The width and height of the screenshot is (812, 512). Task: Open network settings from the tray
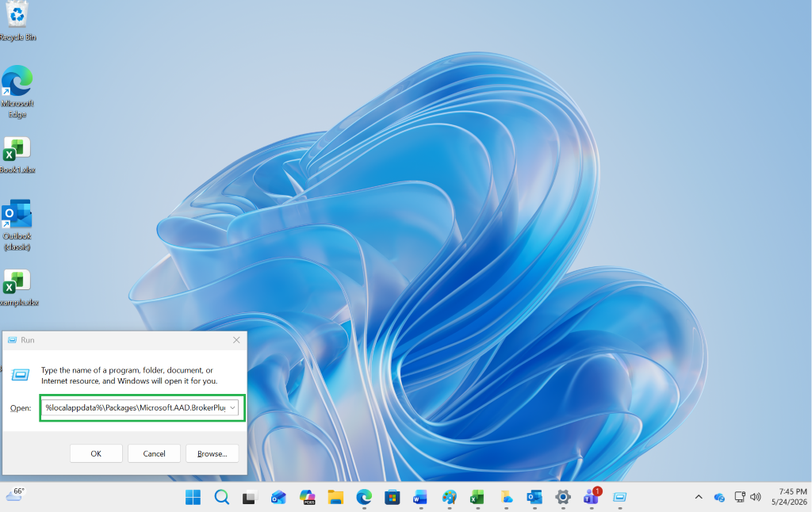(740, 497)
